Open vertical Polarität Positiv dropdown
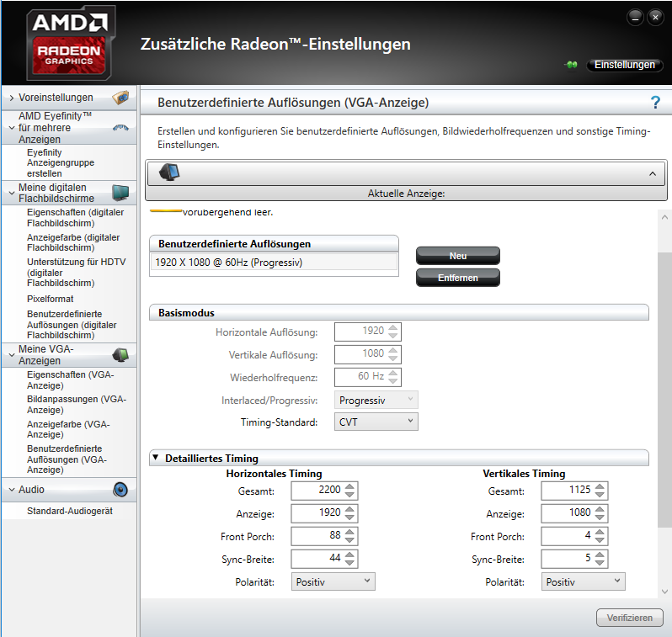This screenshot has height=637, width=672. coord(583,581)
